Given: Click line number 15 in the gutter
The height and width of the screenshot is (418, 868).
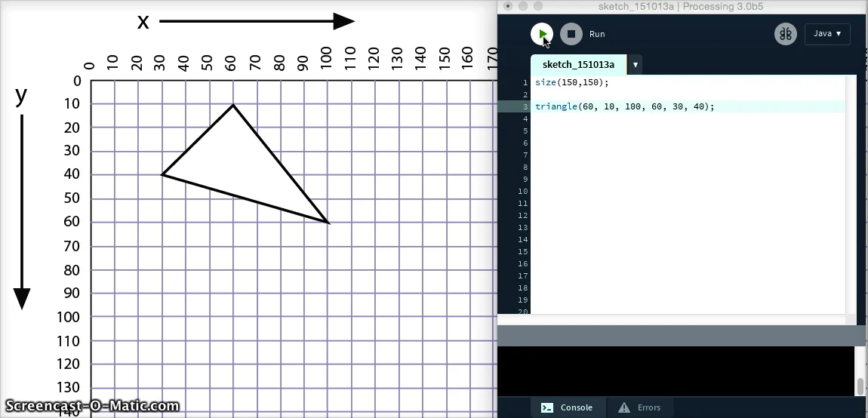Looking at the screenshot, I should point(522,252).
